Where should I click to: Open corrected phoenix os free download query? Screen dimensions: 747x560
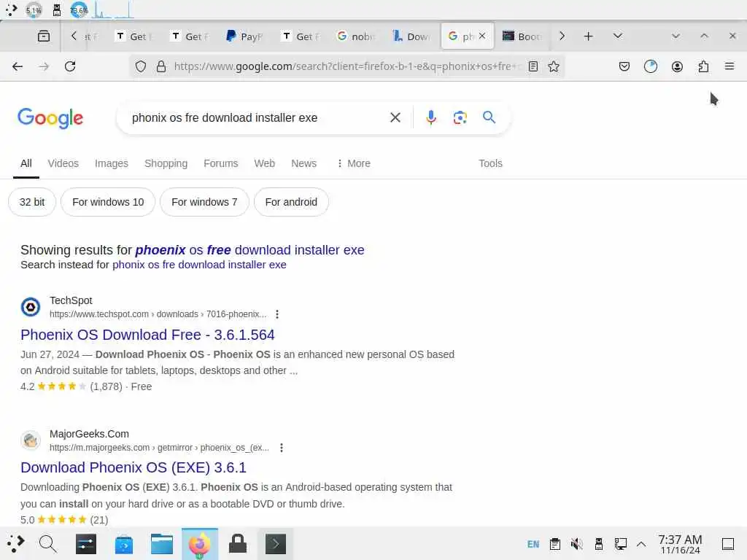tap(249, 250)
